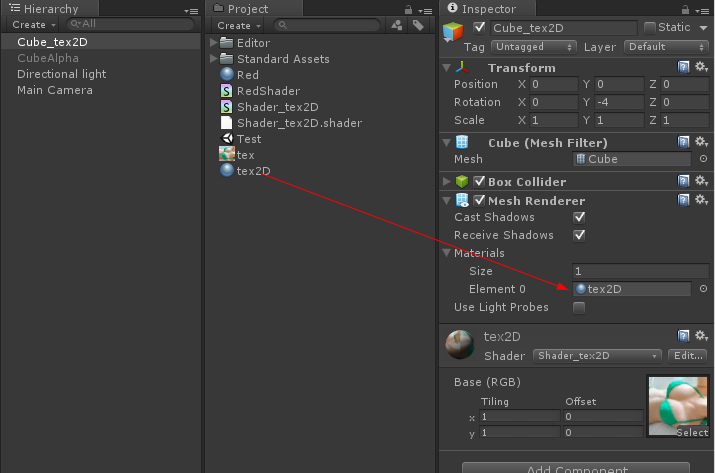The width and height of the screenshot is (715, 473).
Task: Toggle the Static checkbox
Action: point(650,28)
